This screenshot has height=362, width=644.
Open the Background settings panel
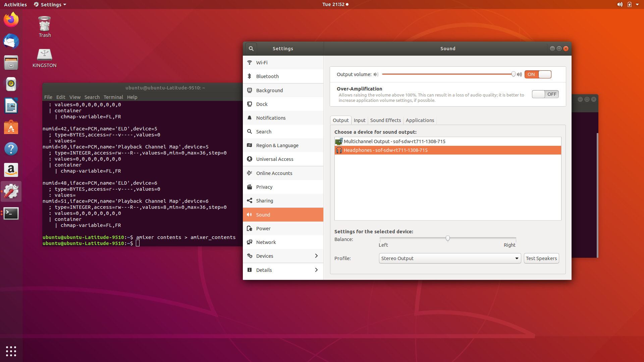coord(283,90)
